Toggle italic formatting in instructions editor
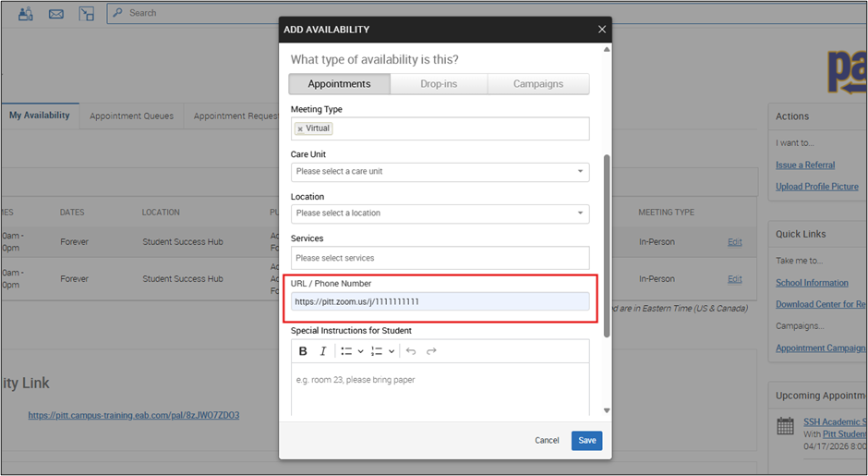The height and width of the screenshot is (476, 868). 323,351
